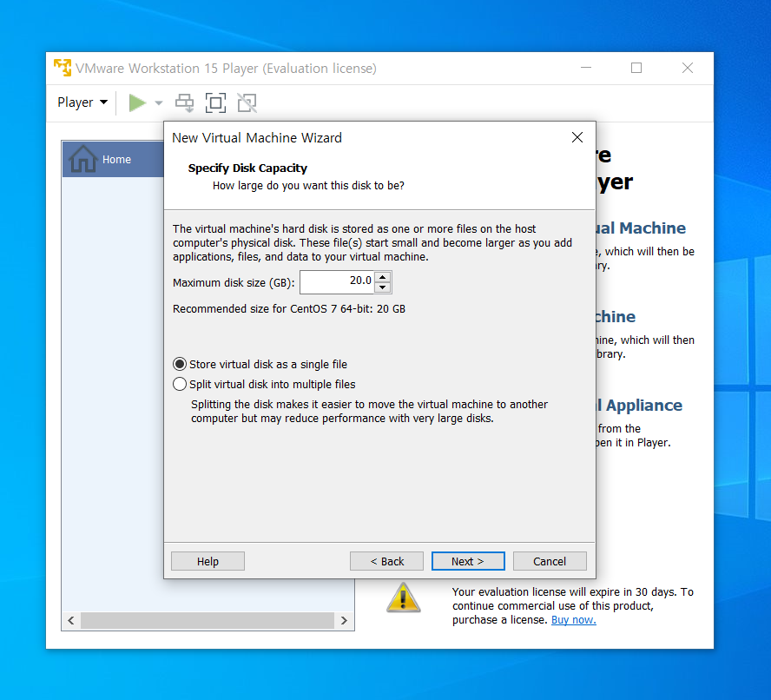This screenshot has width=771, height=700.
Task: Select Split virtual disk into multiple files
Action: pyautogui.click(x=265, y=384)
